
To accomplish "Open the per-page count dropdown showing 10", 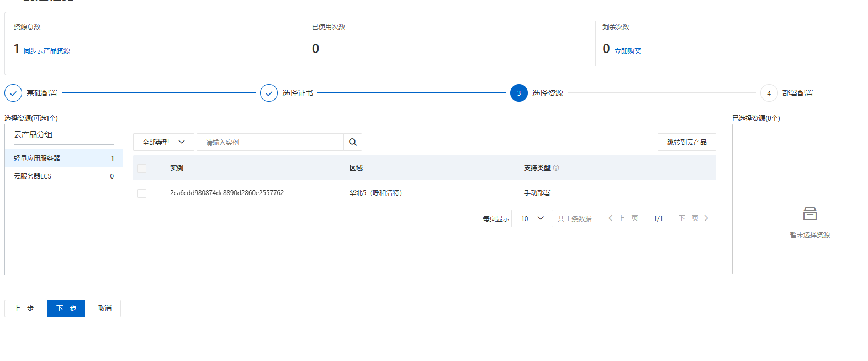I will point(532,218).
